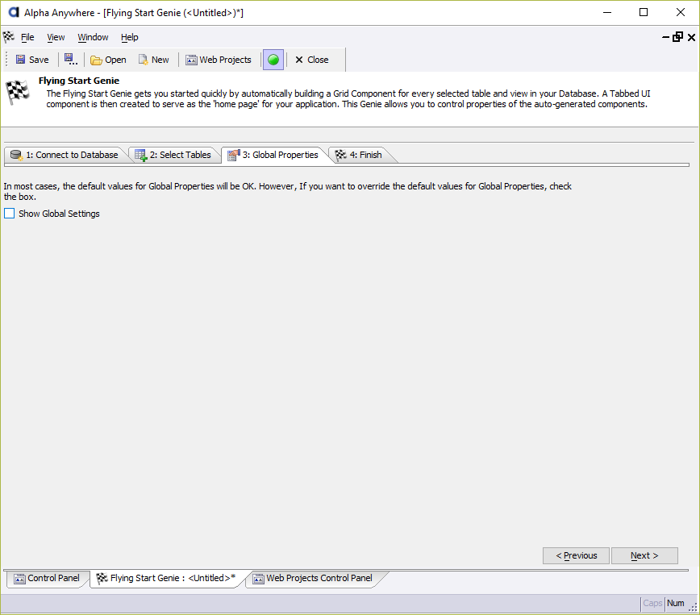Click the green circle toolbar icon
This screenshot has height=615, width=700.
tap(273, 60)
